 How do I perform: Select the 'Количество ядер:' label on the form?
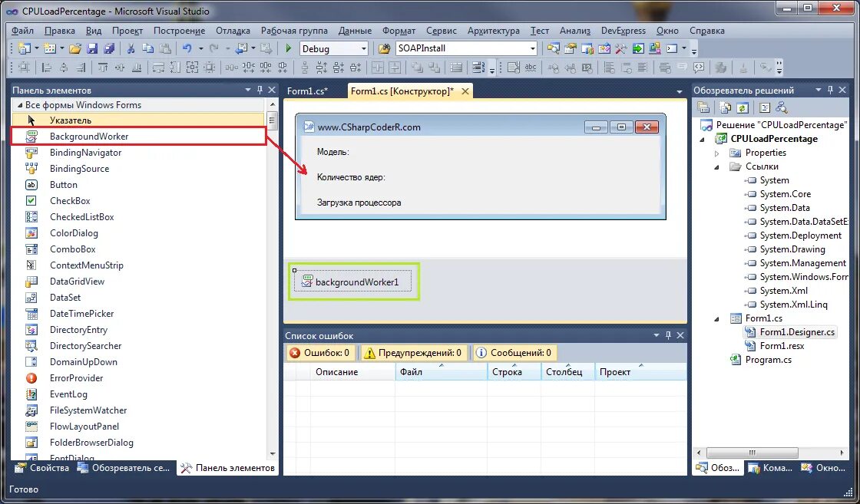pyautogui.click(x=351, y=177)
